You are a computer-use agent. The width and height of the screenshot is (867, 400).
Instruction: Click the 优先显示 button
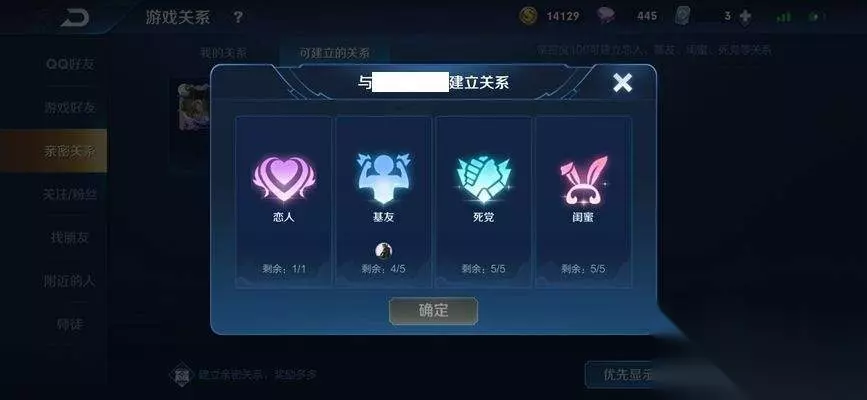628,375
